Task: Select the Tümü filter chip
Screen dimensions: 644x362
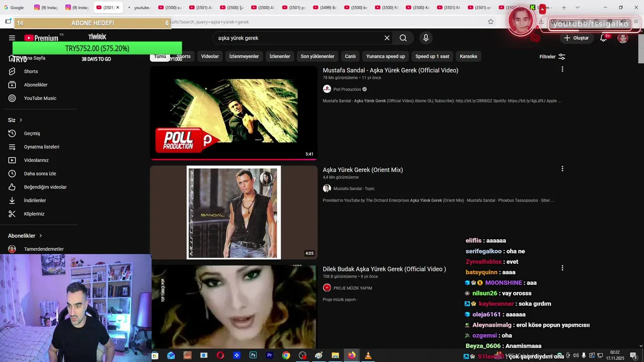Action: (x=160, y=56)
